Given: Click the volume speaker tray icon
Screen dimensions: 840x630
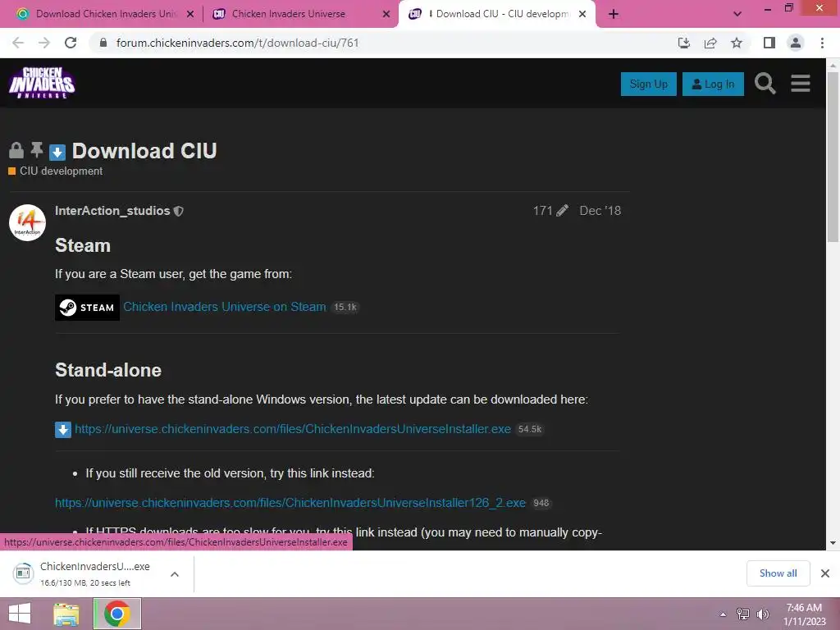Looking at the screenshot, I should [x=763, y=614].
